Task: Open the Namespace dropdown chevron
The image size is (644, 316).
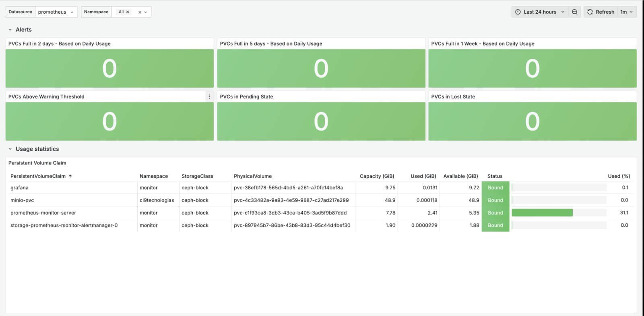Action: tap(146, 12)
